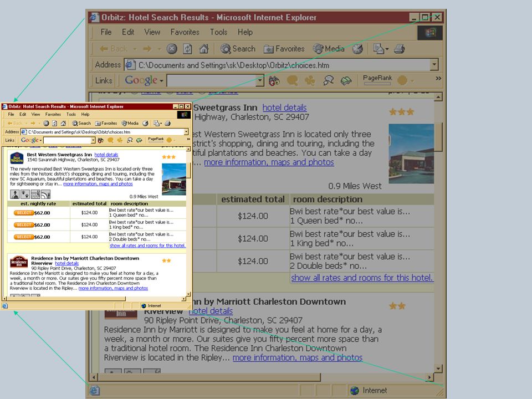Click the horizontal scrollbar thumb in the small window
Screen dimensions: 532x399
tap(66, 299)
